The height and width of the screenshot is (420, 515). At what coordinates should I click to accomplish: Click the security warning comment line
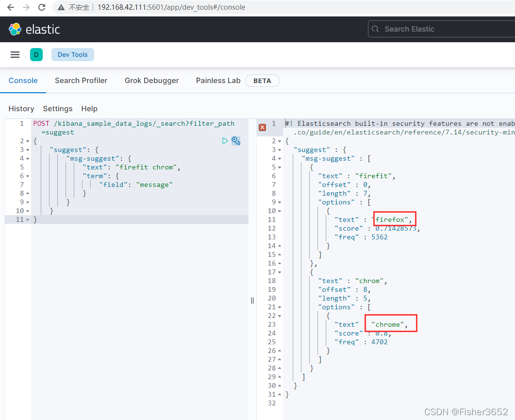(x=399, y=128)
